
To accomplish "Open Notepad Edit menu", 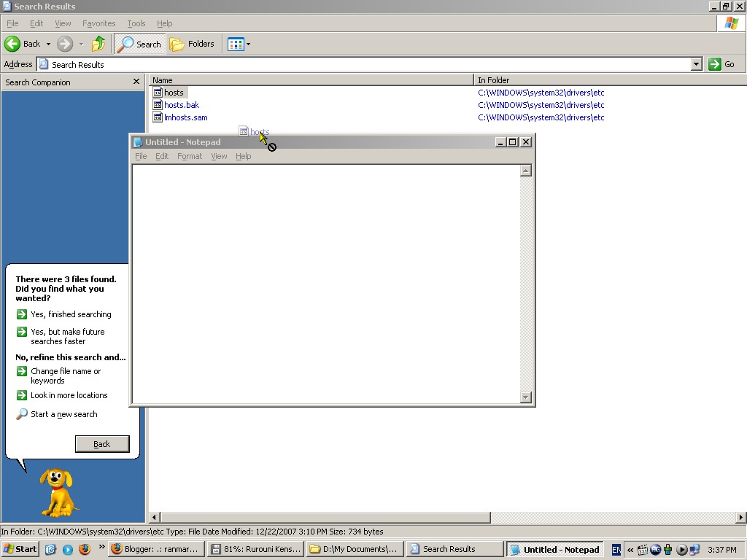I will (x=162, y=156).
